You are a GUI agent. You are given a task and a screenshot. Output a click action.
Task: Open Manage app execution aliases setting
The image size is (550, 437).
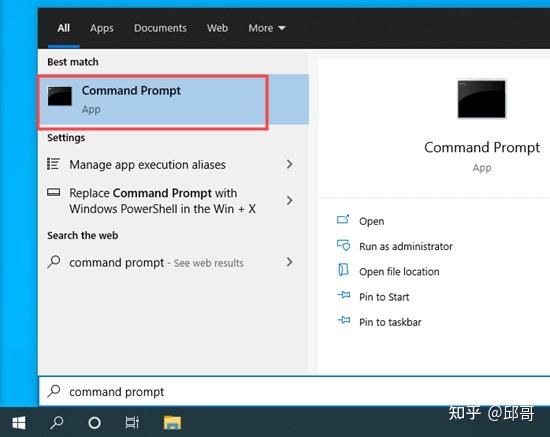click(x=173, y=164)
